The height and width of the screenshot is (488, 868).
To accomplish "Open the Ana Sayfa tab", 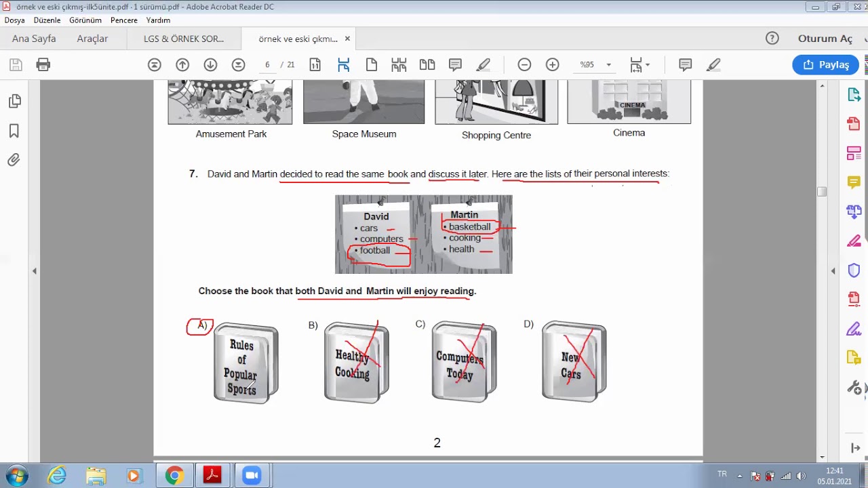I will (x=34, y=39).
